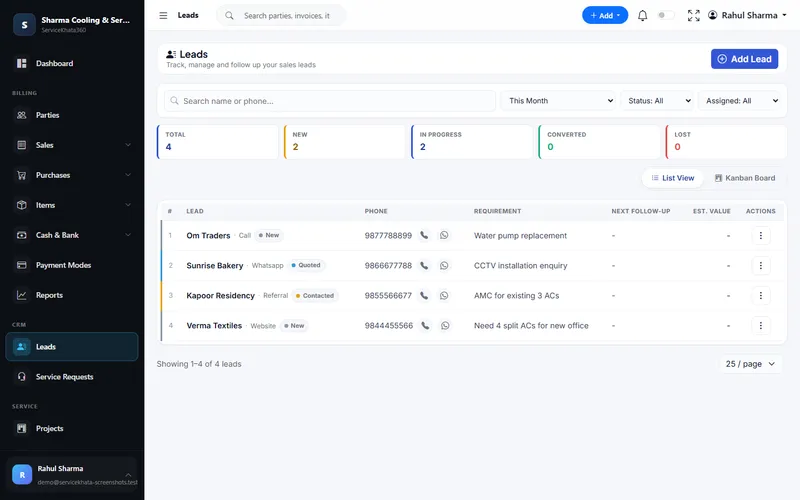Select the Total leads stat card

(x=217, y=142)
